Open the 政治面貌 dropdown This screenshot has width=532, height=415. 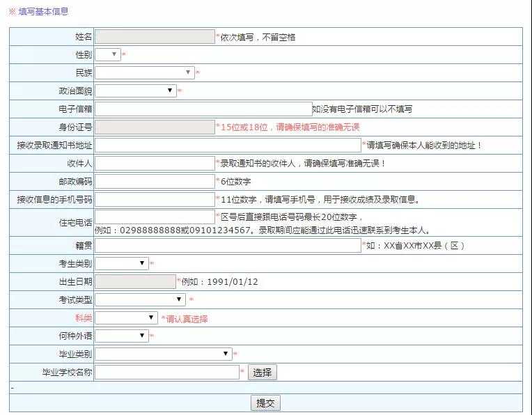136,91
